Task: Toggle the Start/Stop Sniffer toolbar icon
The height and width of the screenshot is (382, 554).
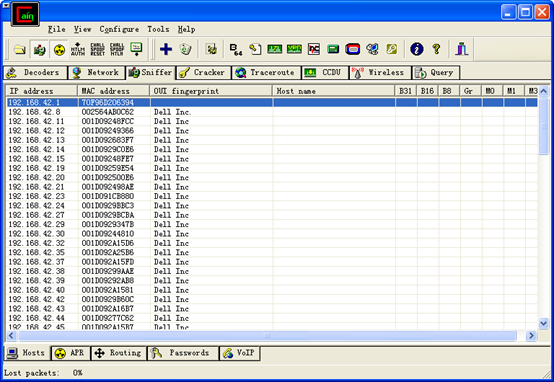Action: [39, 49]
